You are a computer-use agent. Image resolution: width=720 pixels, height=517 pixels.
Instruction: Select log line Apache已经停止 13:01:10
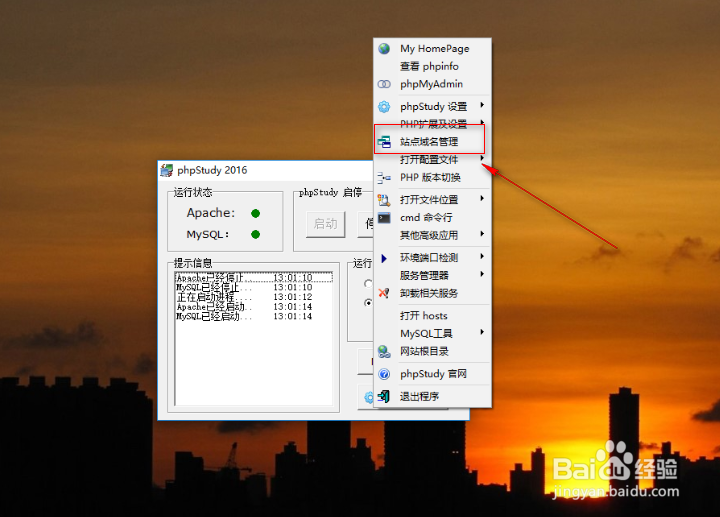click(253, 278)
